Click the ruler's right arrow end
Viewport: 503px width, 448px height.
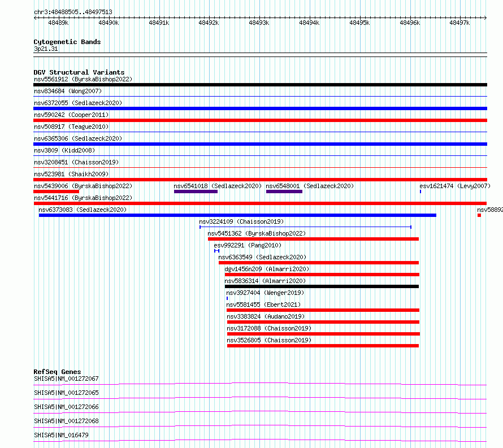(485, 18)
